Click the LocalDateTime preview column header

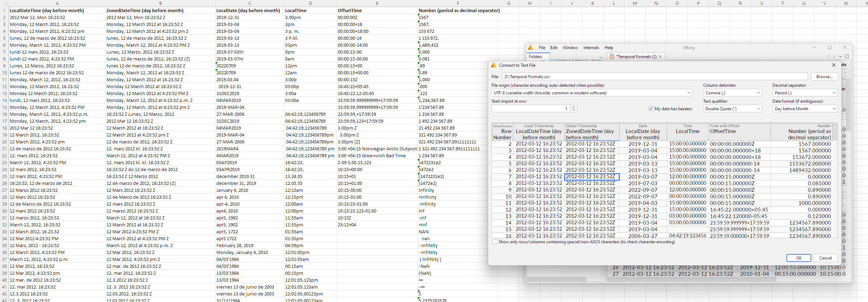539,132
